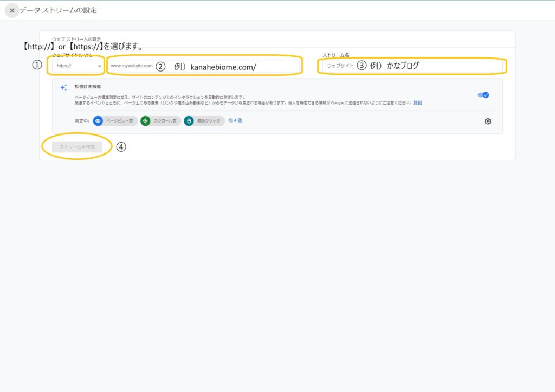Toggle the enhanced measurement switch off
This screenshot has width=555, height=392.
pyautogui.click(x=483, y=95)
